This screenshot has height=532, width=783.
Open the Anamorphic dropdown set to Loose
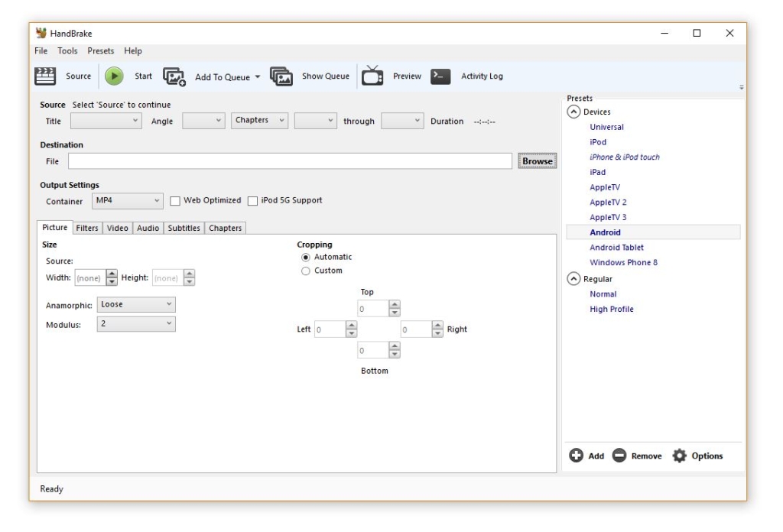click(136, 304)
